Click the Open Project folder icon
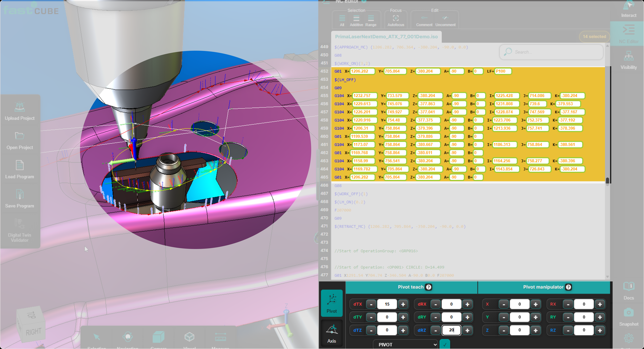Screen dimensions: 644x349 [20, 136]
